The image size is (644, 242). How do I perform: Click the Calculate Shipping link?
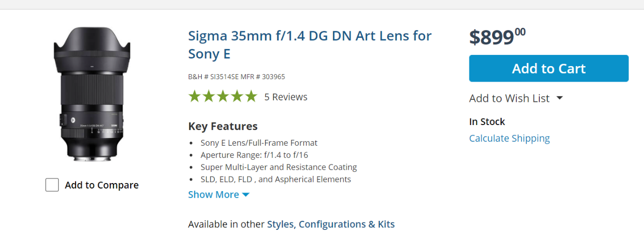509,138
